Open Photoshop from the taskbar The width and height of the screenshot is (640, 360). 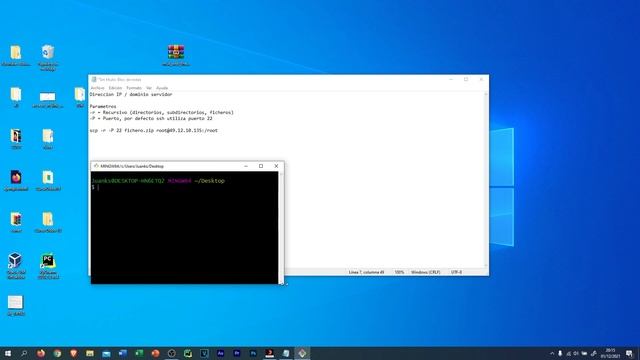253,353
